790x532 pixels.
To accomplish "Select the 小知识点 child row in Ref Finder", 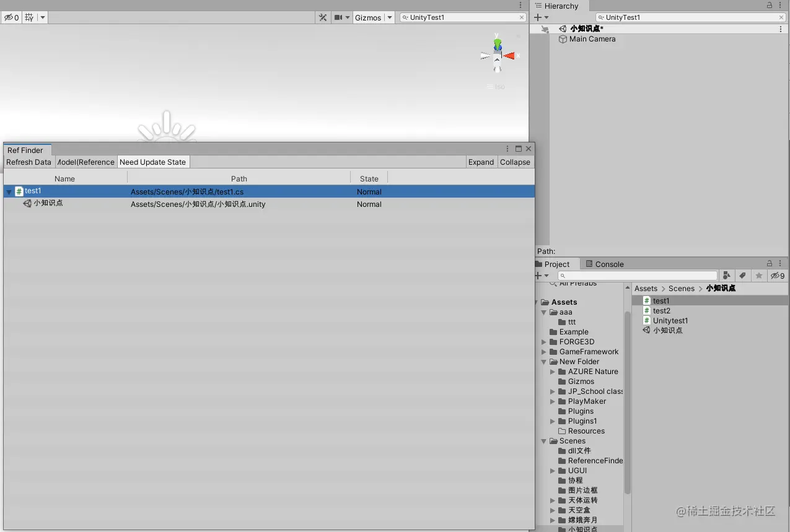I will tap(269, 204).
